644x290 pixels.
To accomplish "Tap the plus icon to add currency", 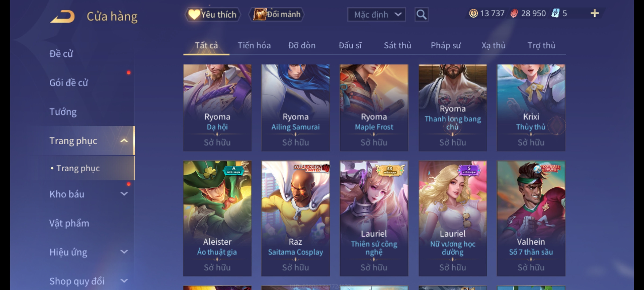I will (x=595, y=13).
